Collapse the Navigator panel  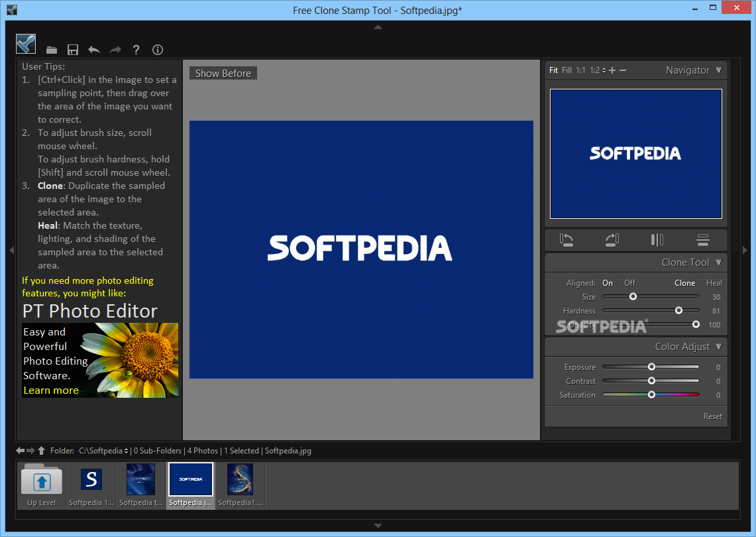[x=719, y=70]
